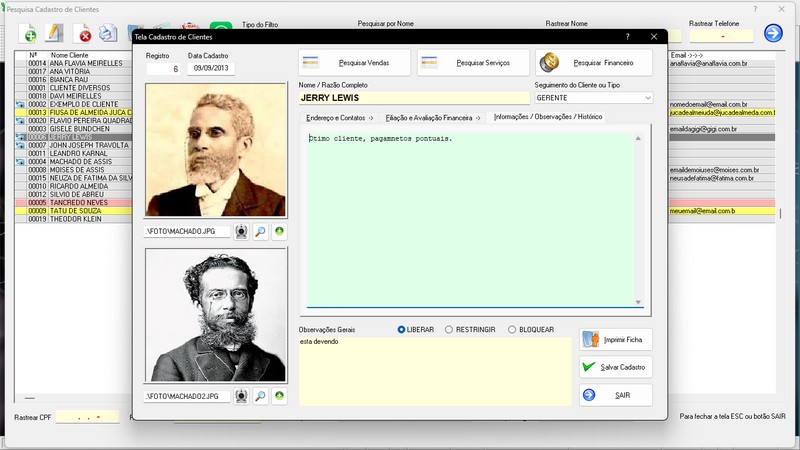Select the ANA FLAVIA MEIRELLES row
Screen dimensions: 800x450
(74, 63)
